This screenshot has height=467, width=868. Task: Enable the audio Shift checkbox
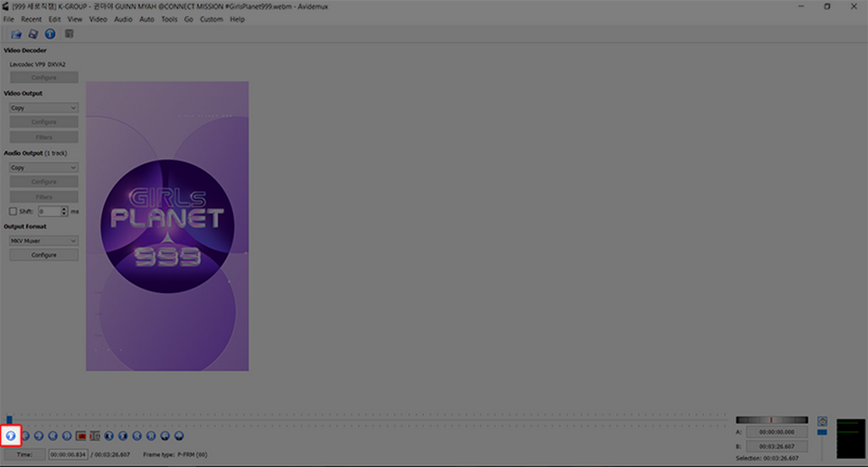click(x=13, y=211)
